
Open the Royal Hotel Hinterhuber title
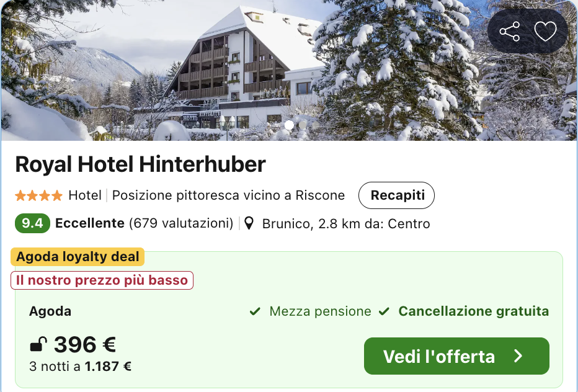[x=140, y=164]
